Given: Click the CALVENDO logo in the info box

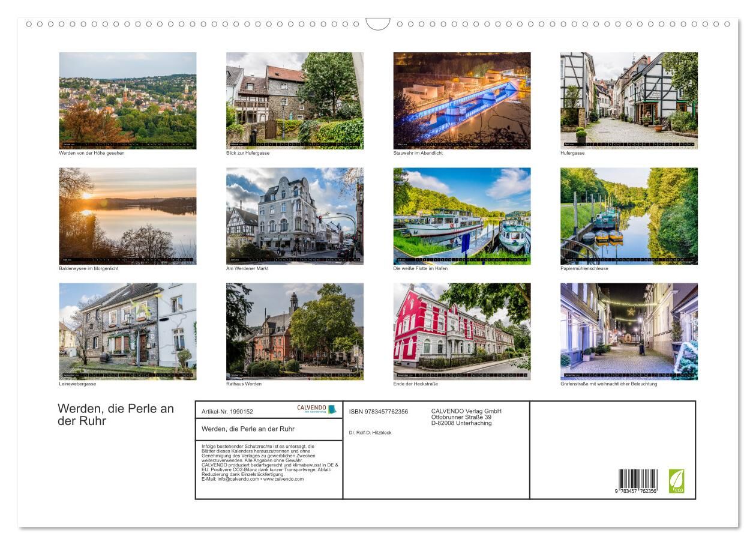Looking at the screenshot, I should 317,409.
